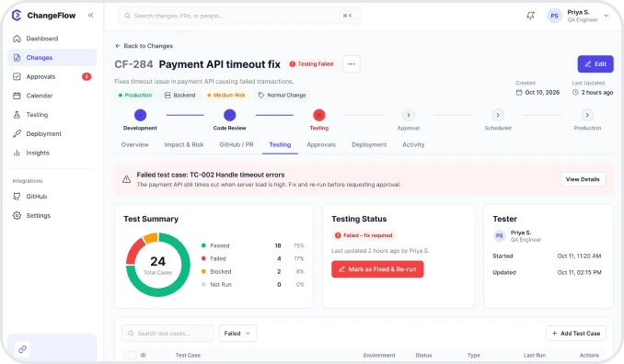Click the Environment column header
624x364 pixels.
click(x=379, y=355)
